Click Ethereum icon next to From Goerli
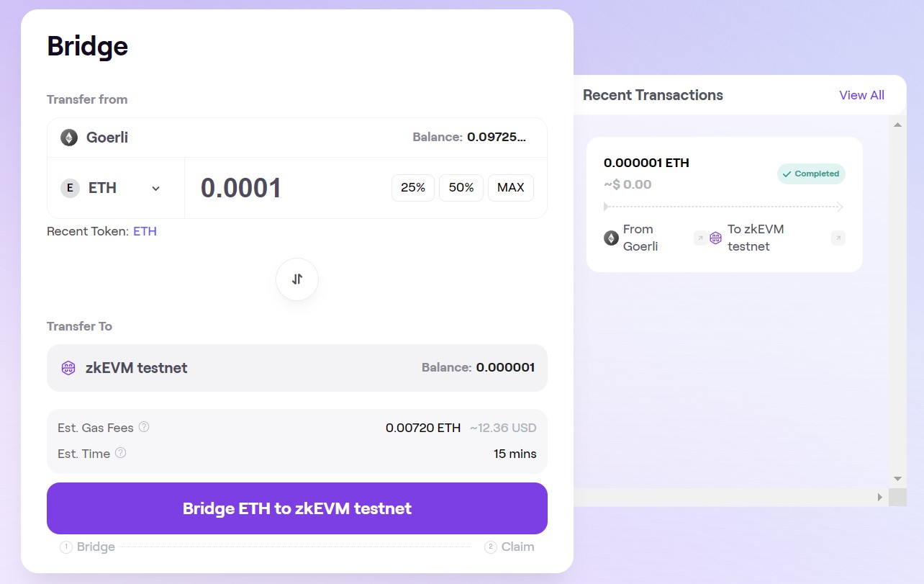Image resolution: width=924 pixels, height=584 pixels. 611,238
